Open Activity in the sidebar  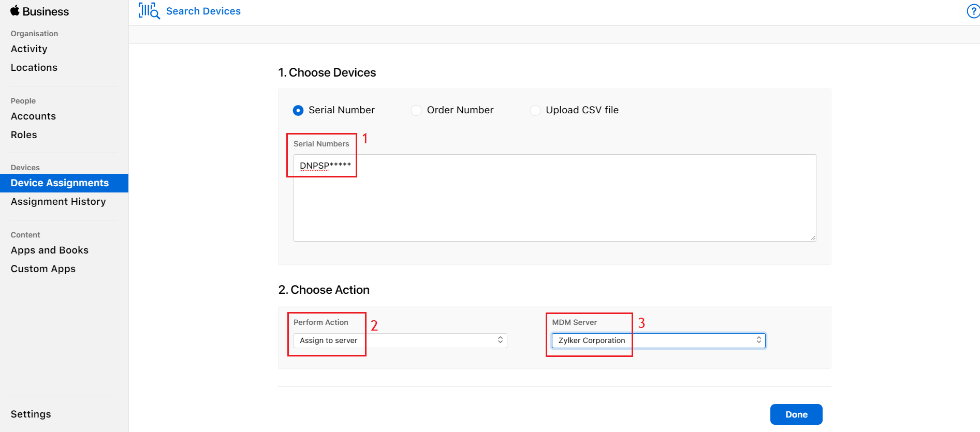(x=29, y=49)
